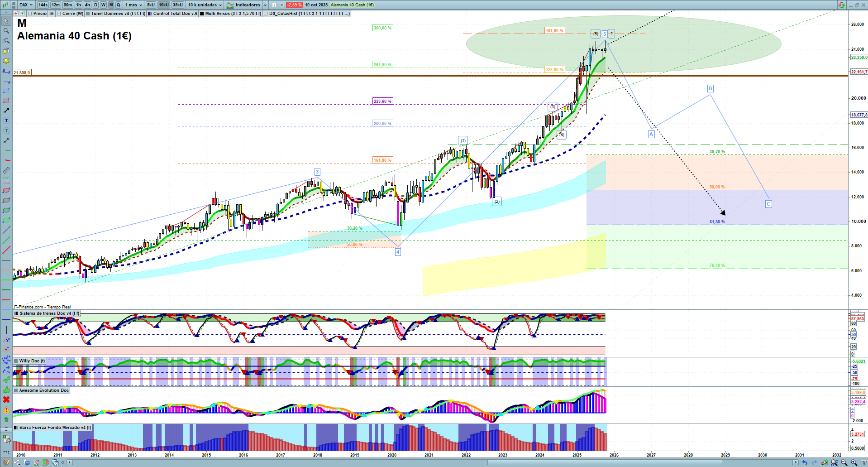Image resolution: width=868 pixels, height=467 pixels.
Task: Select the red ellipse drawing tool
Action: click(6, 190)
